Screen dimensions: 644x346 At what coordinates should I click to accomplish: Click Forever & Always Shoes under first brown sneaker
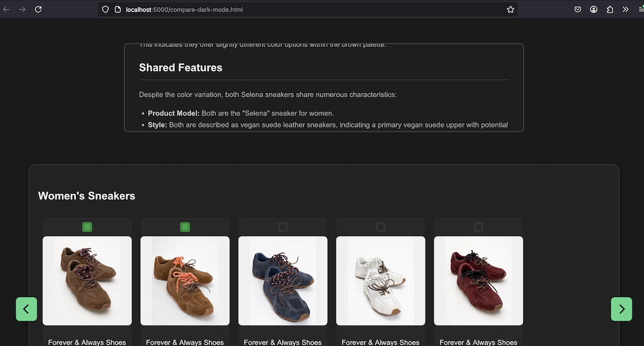click(x=87, y=342)
